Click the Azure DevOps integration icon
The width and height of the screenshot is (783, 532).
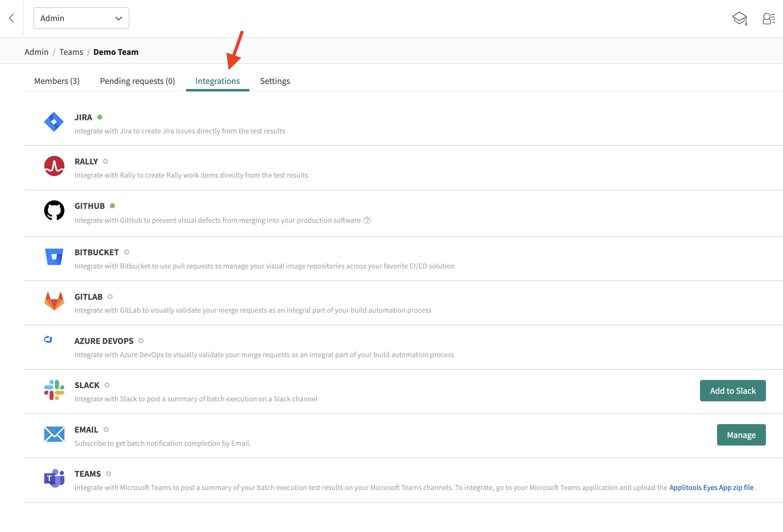[49, 340]
